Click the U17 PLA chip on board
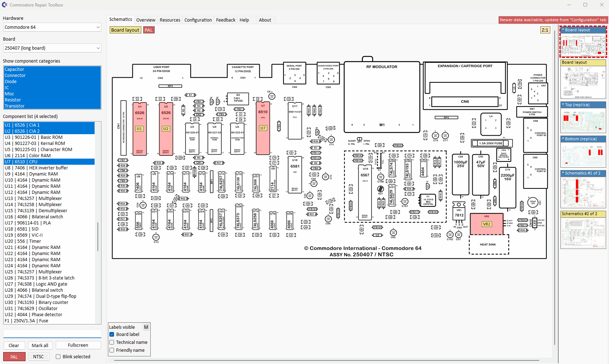Image resolution: width=609 pixels, height=364 pixels. pyautogui.click(x=295, y=121)
